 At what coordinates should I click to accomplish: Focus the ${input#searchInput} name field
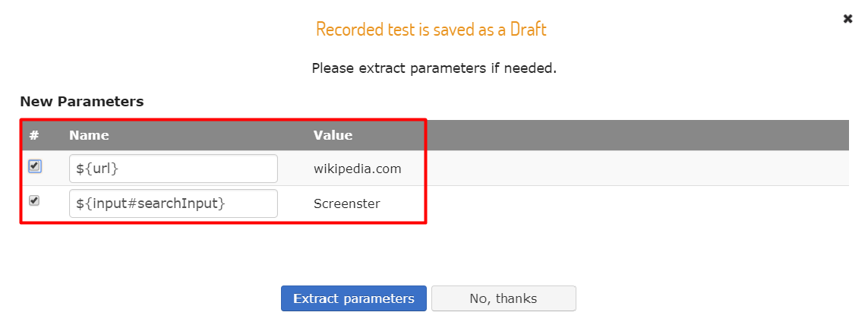pos(173,203)
